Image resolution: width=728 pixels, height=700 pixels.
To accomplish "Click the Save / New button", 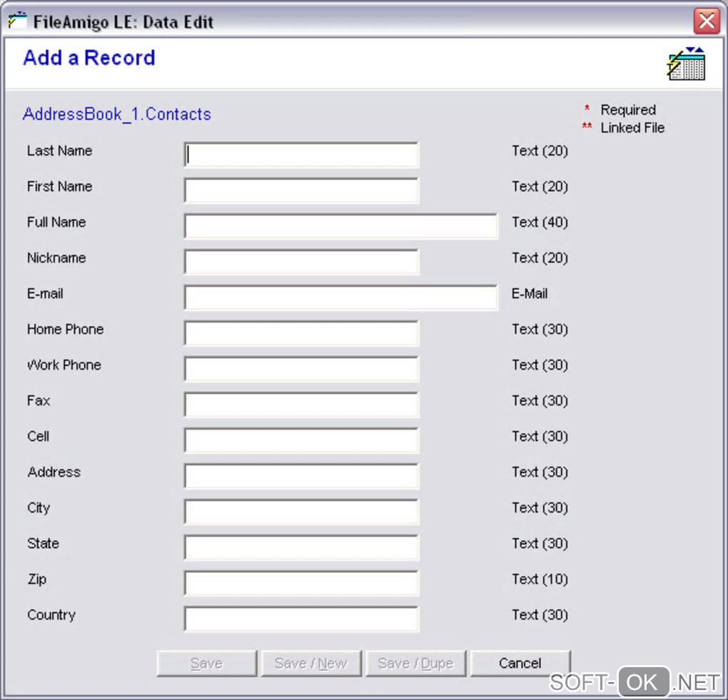I will coord(311,664).
